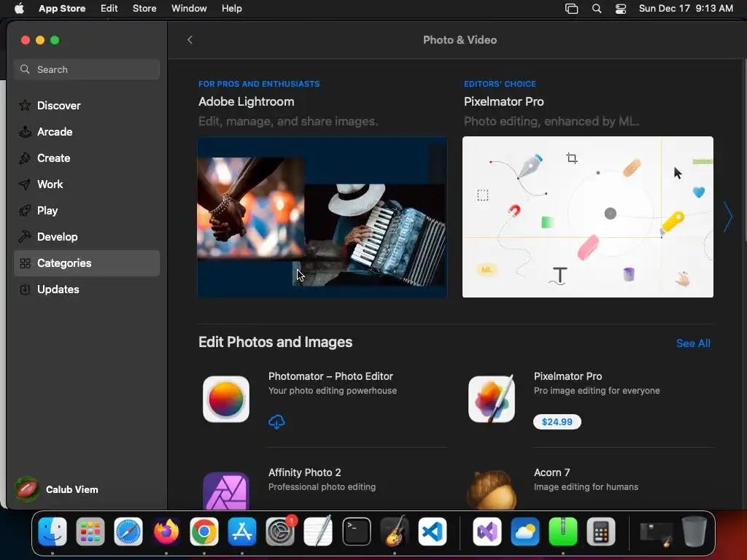Click the Photo & Video page heading

460,40
